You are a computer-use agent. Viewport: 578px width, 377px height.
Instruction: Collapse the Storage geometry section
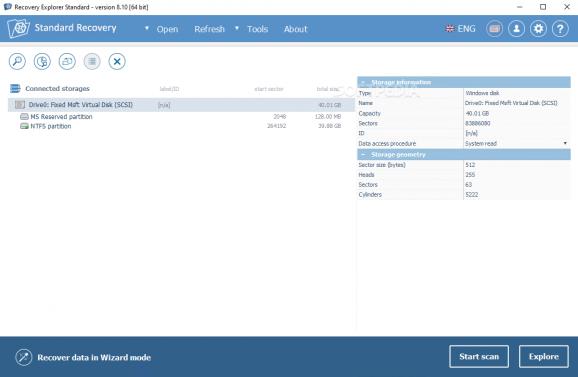(363, 154)
